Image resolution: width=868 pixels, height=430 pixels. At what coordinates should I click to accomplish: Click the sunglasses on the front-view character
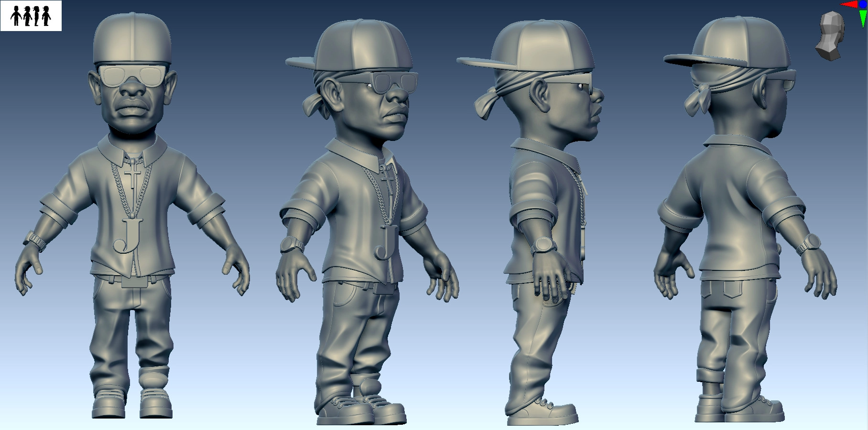tap(132, 75)
